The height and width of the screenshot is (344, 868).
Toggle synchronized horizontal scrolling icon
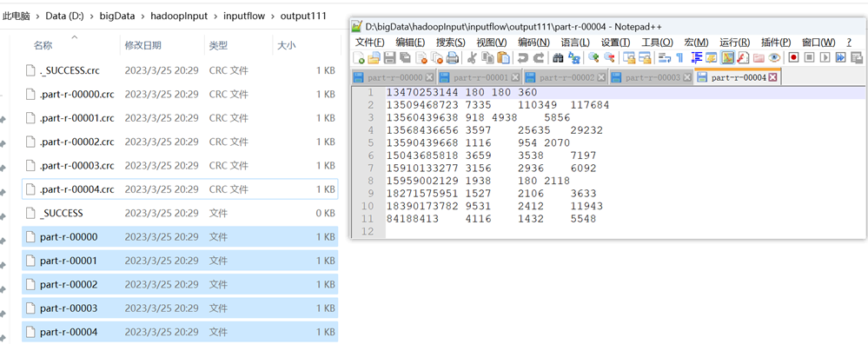(645, 57)
